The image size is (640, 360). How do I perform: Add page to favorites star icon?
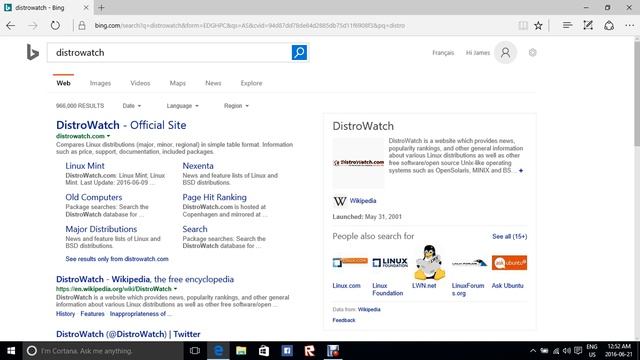click(x=538, y=25)
